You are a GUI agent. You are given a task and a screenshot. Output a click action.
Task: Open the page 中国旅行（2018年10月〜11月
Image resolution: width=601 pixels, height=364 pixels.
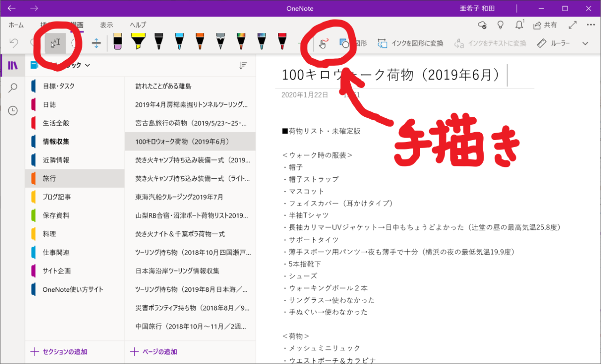click(x=190, y=326)
